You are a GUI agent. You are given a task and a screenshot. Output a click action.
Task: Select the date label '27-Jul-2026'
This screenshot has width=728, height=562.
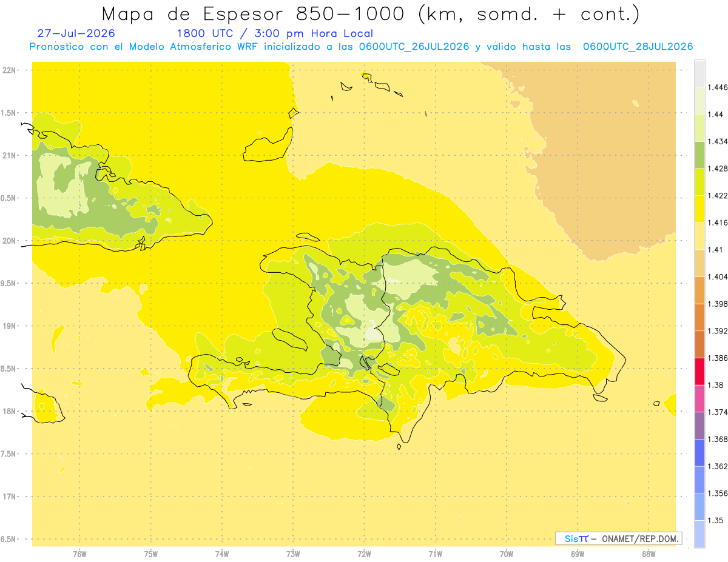click(x=76, y=33)
